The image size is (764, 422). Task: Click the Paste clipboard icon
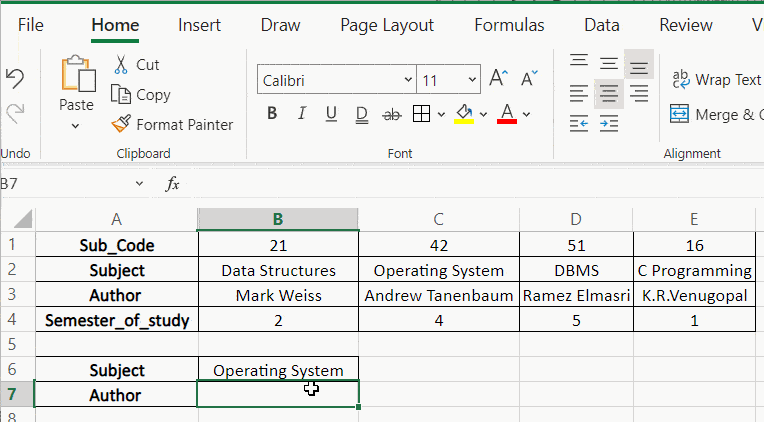[x=78, y=74]
